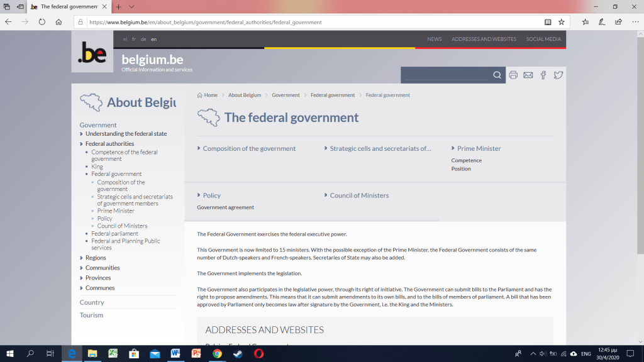Open the NEWS menu item
Viewport: 644px width, 362px height.
[434, 39]
